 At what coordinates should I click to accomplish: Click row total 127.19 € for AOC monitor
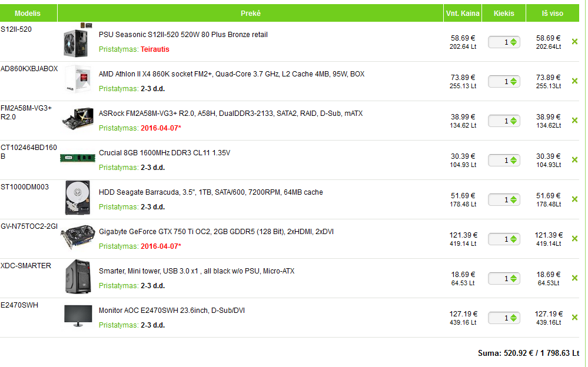coord(549,313)
